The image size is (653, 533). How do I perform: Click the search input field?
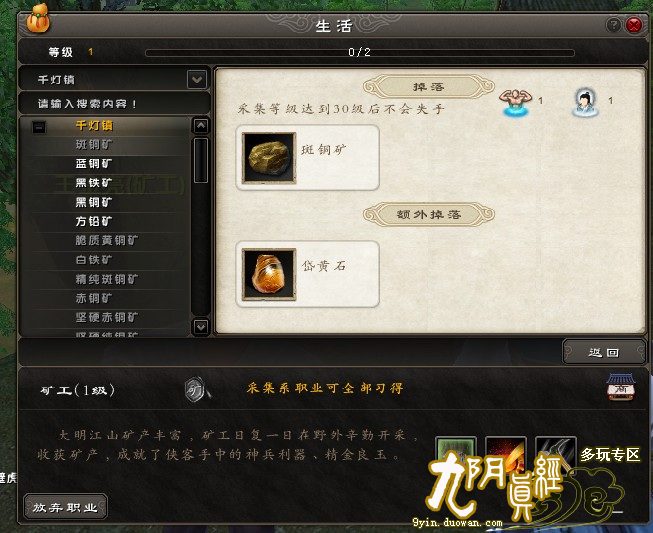[x=114, y=103]
